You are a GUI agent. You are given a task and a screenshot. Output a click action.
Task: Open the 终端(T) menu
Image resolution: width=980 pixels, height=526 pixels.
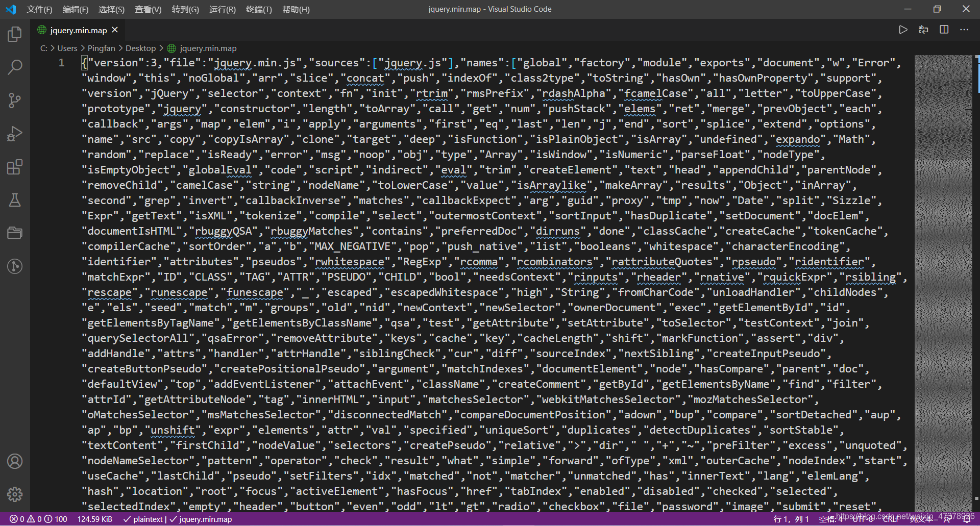pos(259,9)
